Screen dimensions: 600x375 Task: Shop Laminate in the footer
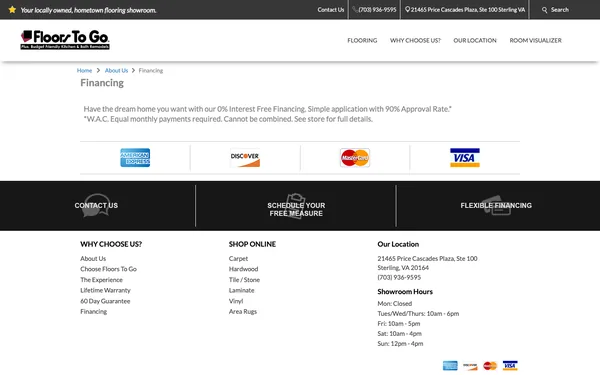(241, 290)
